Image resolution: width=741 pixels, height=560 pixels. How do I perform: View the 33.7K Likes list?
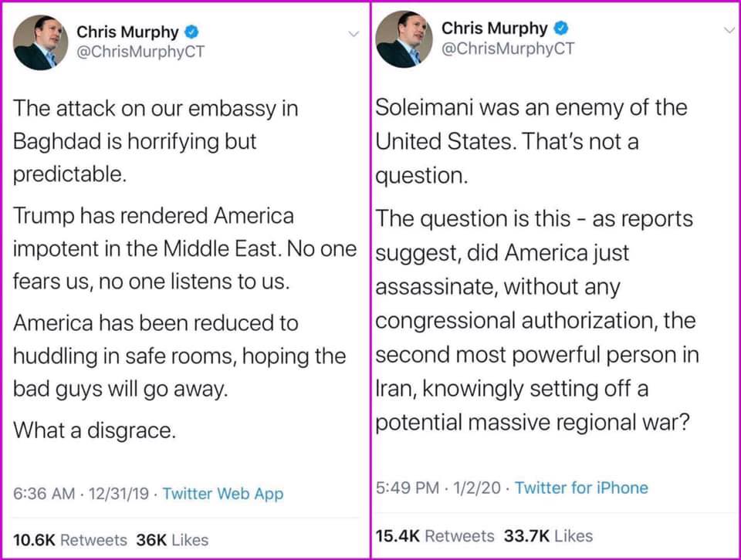(548, 536)
